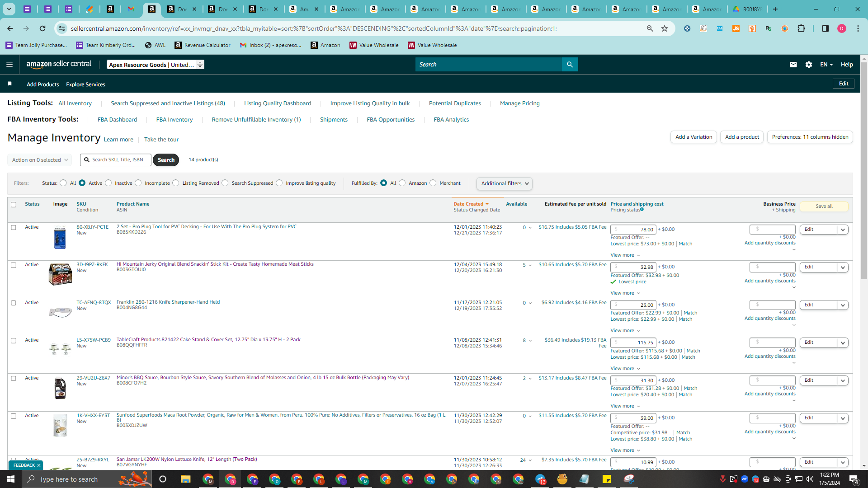Open the Shipments tool
868x488 pixels.
coord(334,120)
